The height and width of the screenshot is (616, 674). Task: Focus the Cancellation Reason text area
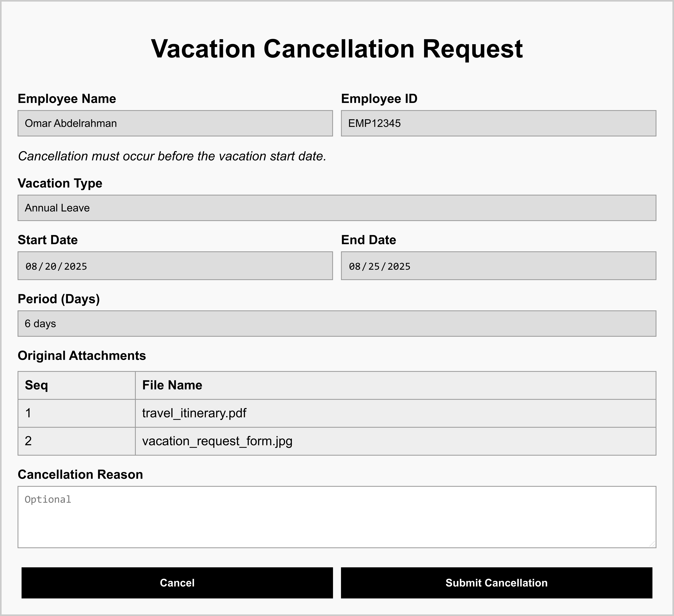(337, 516)
